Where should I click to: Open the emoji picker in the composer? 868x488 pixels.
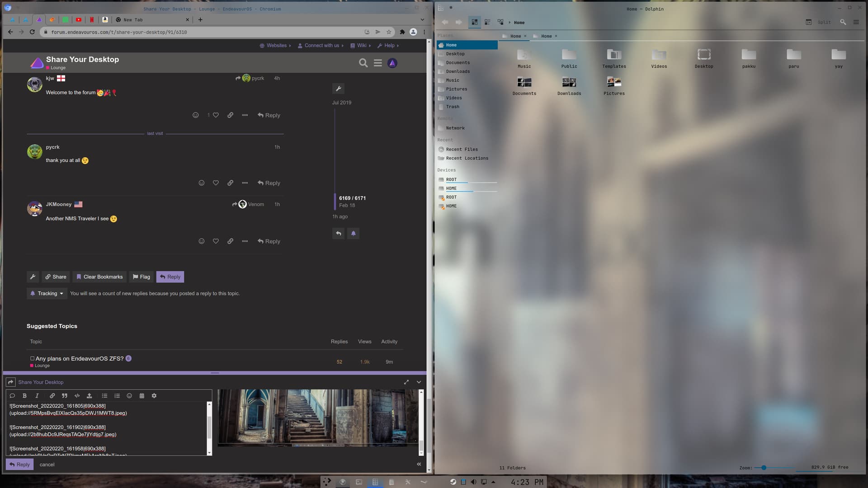129,395
